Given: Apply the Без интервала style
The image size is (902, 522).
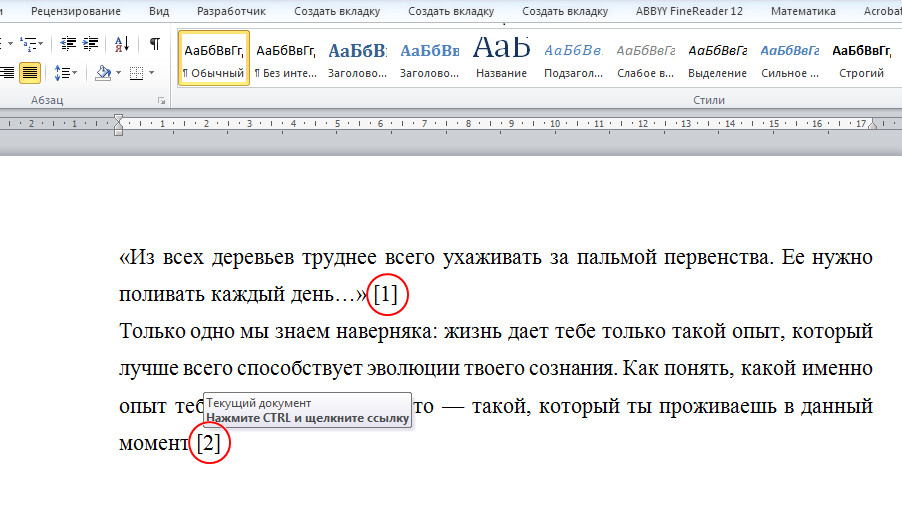Looking at the screenshot, I should tap(286, 58).
